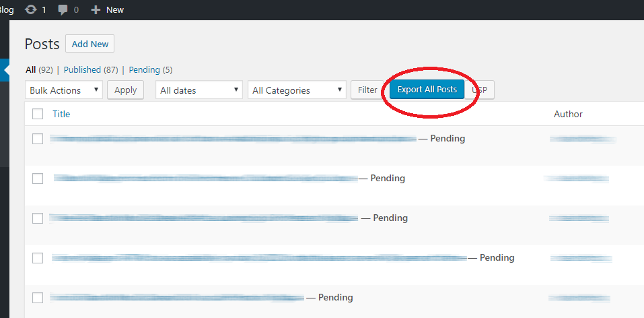The height and width of the screenshot is (318, 644).
Task: Open the Bulk Actions dropdown
Action: click(64, 90)
